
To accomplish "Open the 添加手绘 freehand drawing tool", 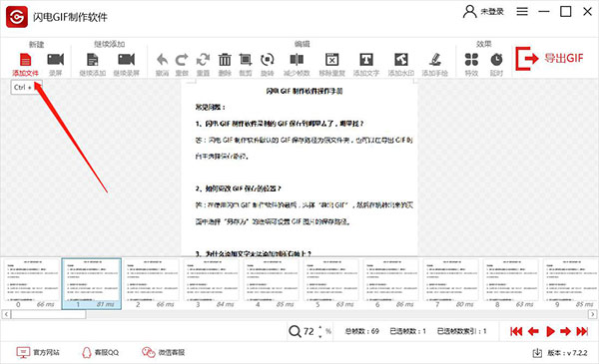I will [x=434, y=60].
